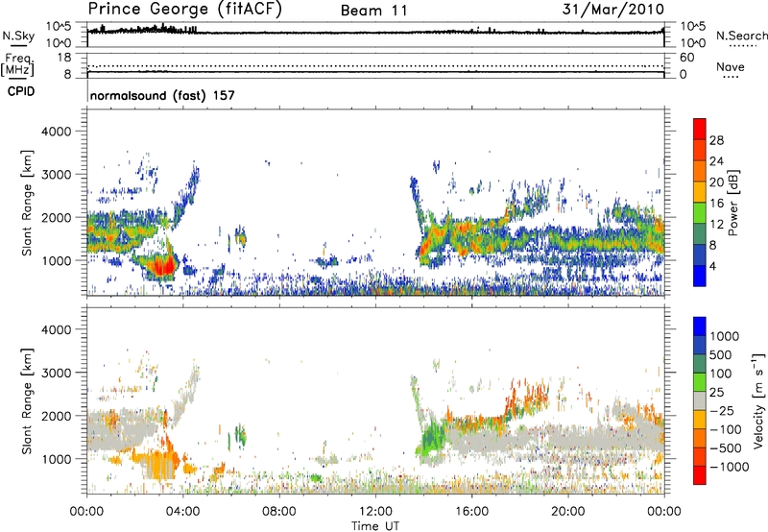The height and width of the screenshot is (532, 768).
Task: Click velocity colorbar label '-25'
Action: click(x=722, y=411)
